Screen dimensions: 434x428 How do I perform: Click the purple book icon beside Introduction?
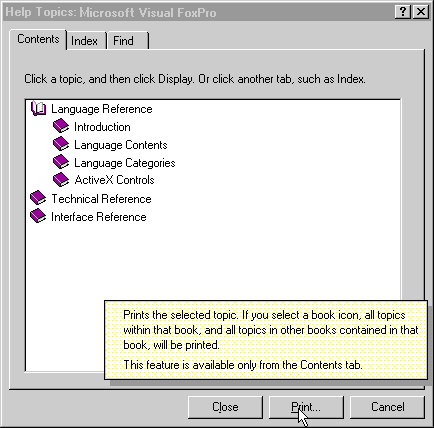point(61,126)
